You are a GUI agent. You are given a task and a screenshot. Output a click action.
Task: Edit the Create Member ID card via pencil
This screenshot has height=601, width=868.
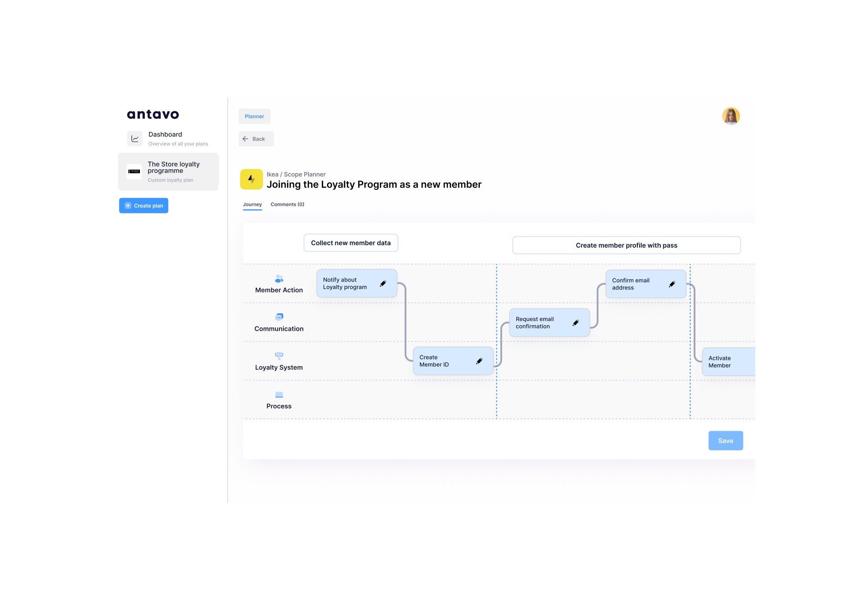(x=479, y=361)
